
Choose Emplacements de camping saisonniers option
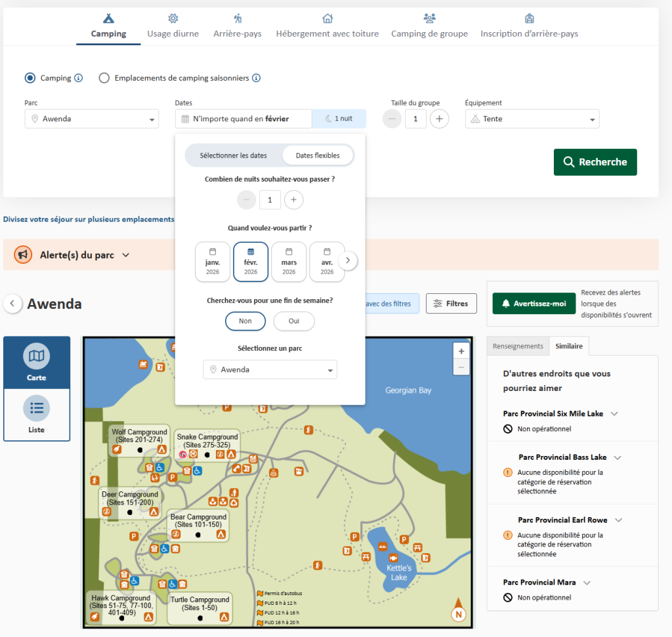coord(104,77)
